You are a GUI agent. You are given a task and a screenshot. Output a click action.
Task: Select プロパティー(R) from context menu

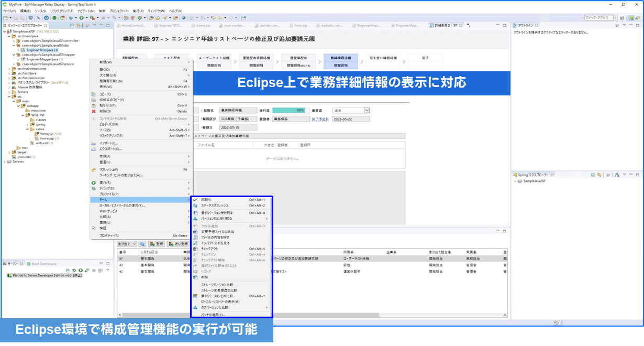[x=109, y=236]
